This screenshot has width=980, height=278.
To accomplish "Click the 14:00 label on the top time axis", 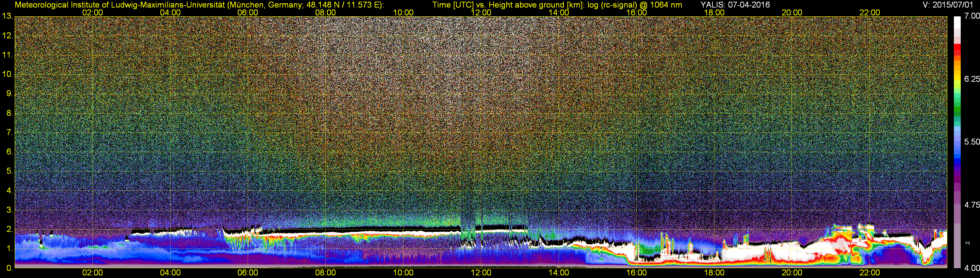I will 559,12.
